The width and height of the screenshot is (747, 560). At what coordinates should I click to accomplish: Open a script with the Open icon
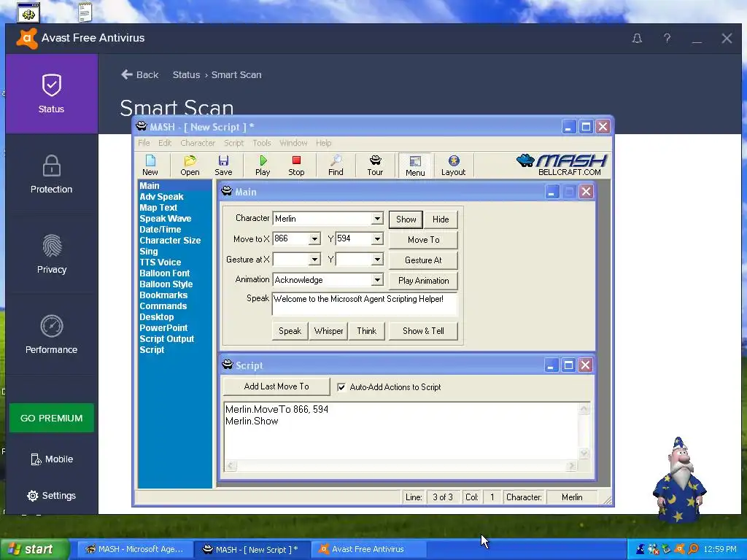pyautogui.click(x=190, y=166)
